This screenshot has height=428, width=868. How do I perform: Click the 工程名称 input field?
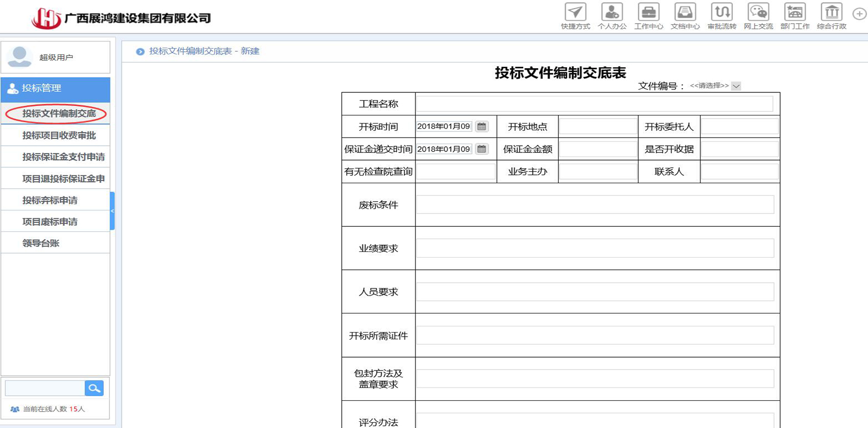(x=594, y=104)
